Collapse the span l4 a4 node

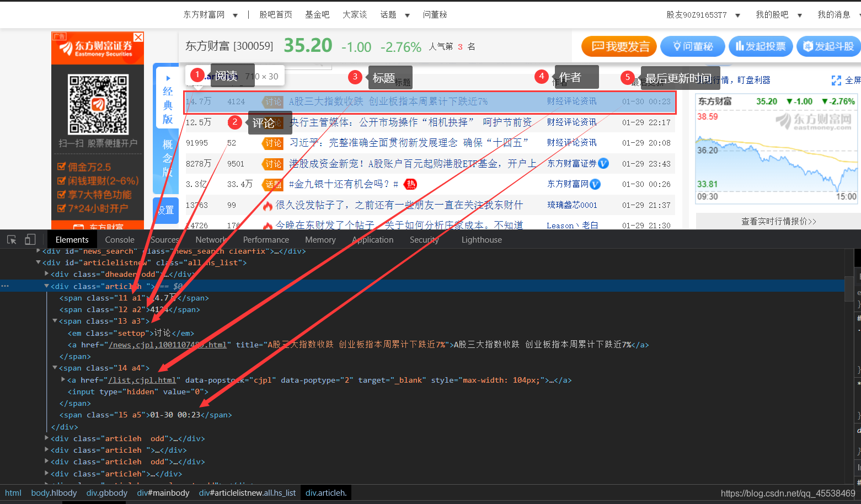pyautogui.click(x=55, y=368)
